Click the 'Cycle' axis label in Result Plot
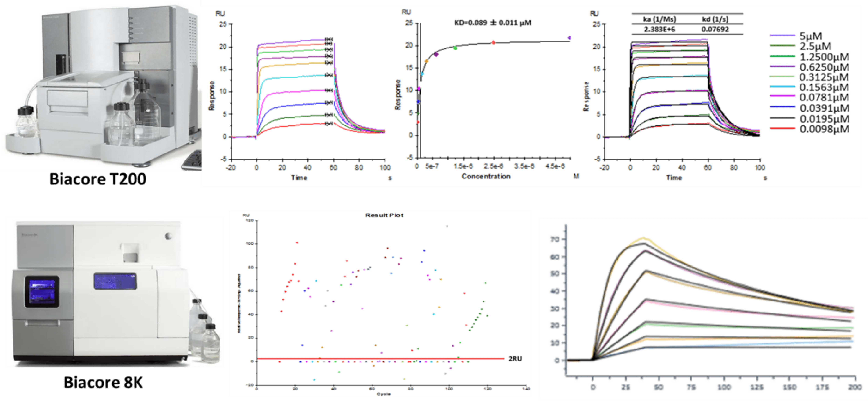The image size is (868, 404). click(x=384, y=394)
